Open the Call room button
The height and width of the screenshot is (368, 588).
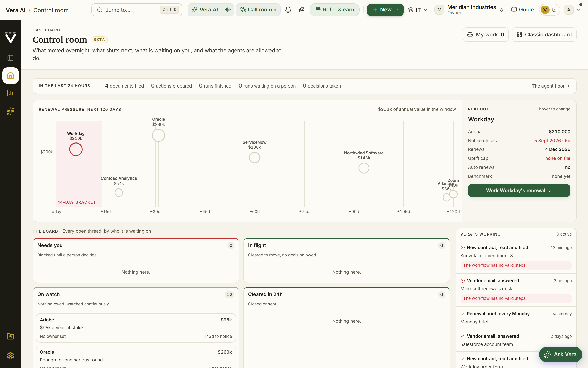pyautogui.click(x=258, y=10)
